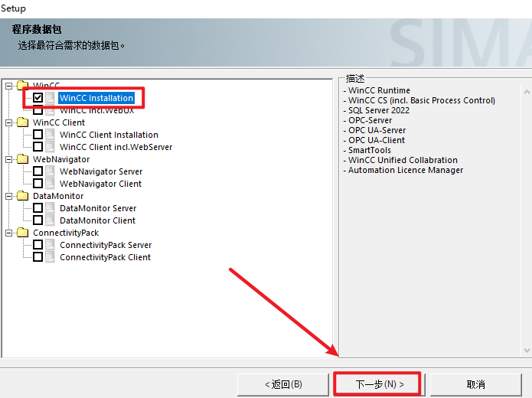This screenshot has width=532, height=398.
Task: Click the DataMonitor folder icon
Action: click(21, 196)
